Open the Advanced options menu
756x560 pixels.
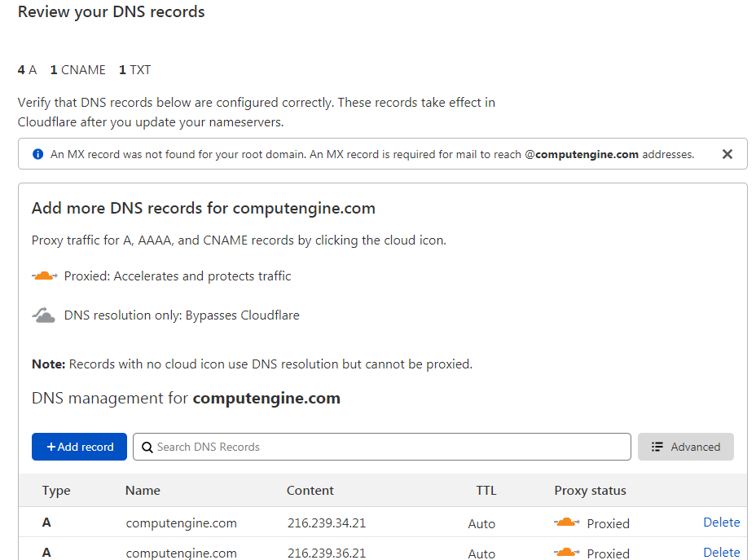685,447
